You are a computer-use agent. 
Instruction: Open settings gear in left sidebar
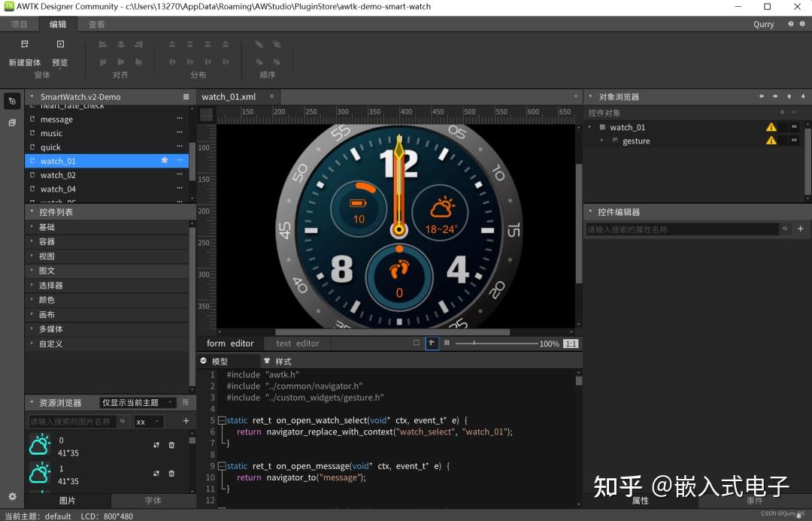12,496
